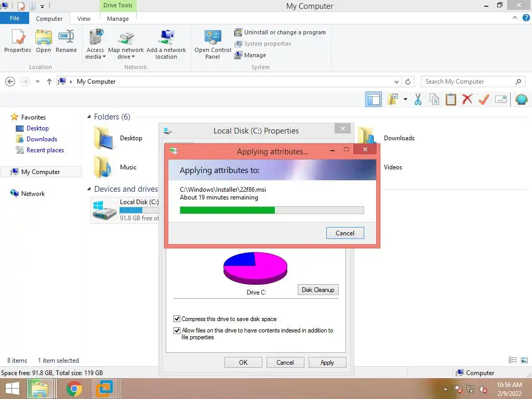The image size is (532, 399).
Task: Click the Drive Tools contextual tab
Action: pos(118,5)
